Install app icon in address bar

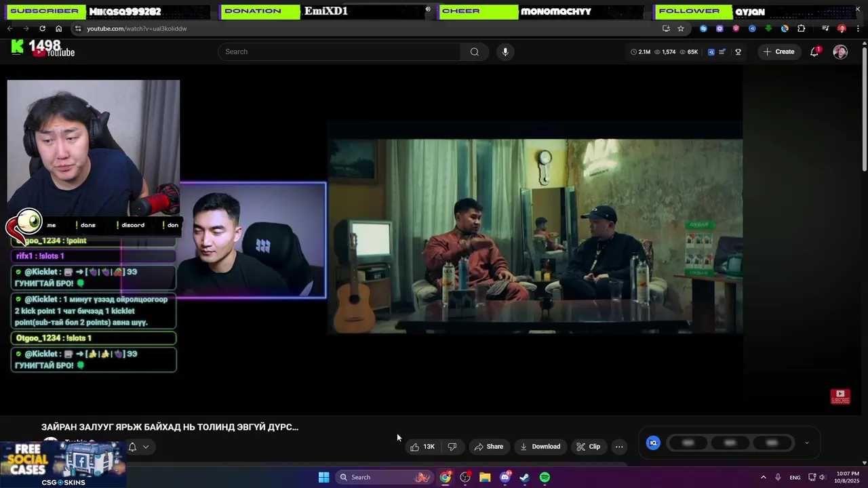[x=666, y=28]
